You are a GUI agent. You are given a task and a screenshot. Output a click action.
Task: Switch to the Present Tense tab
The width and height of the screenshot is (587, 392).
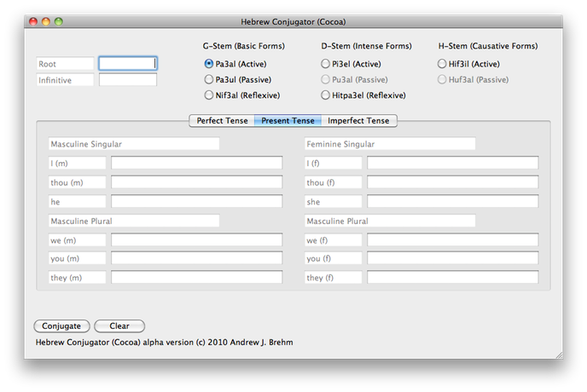coord(288,121)
